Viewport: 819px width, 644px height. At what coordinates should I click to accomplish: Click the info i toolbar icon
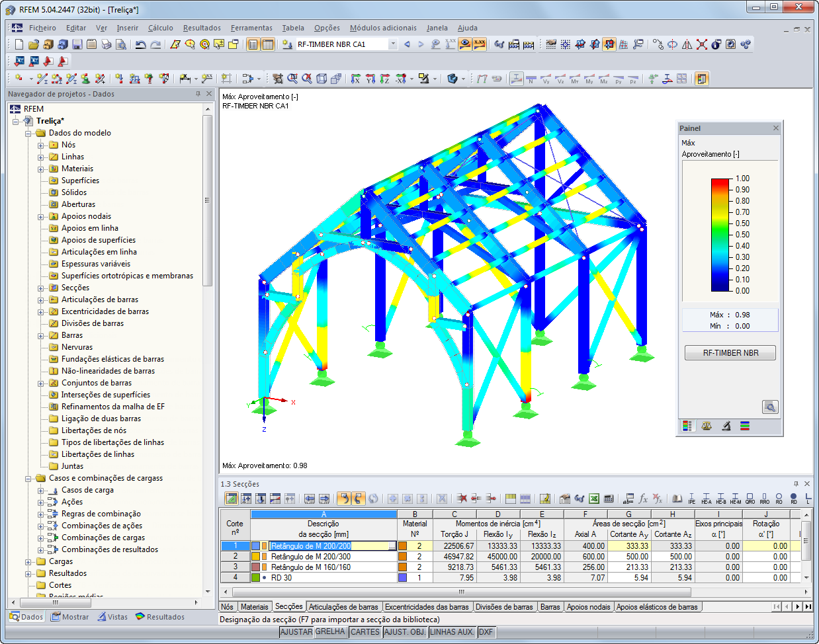tap(716, 44)
